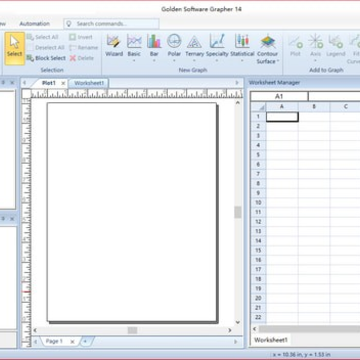
Task: Expand the Specialty dropdown arrow
Action: point(217,61)
